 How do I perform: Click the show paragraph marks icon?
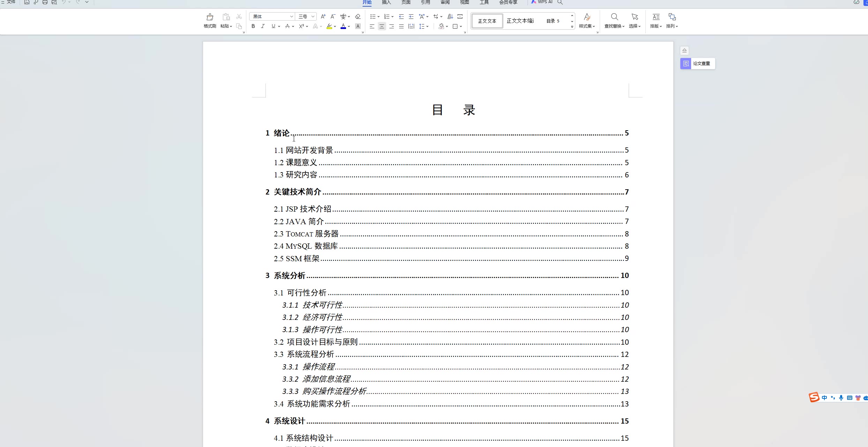(x=460, y=16)
